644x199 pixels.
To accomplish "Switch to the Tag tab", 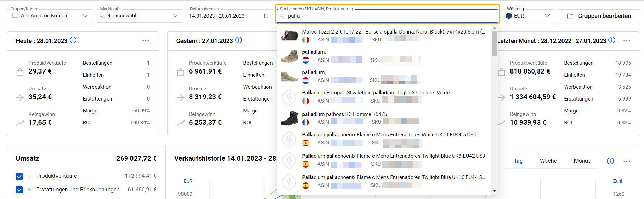I will click(518, 161).
